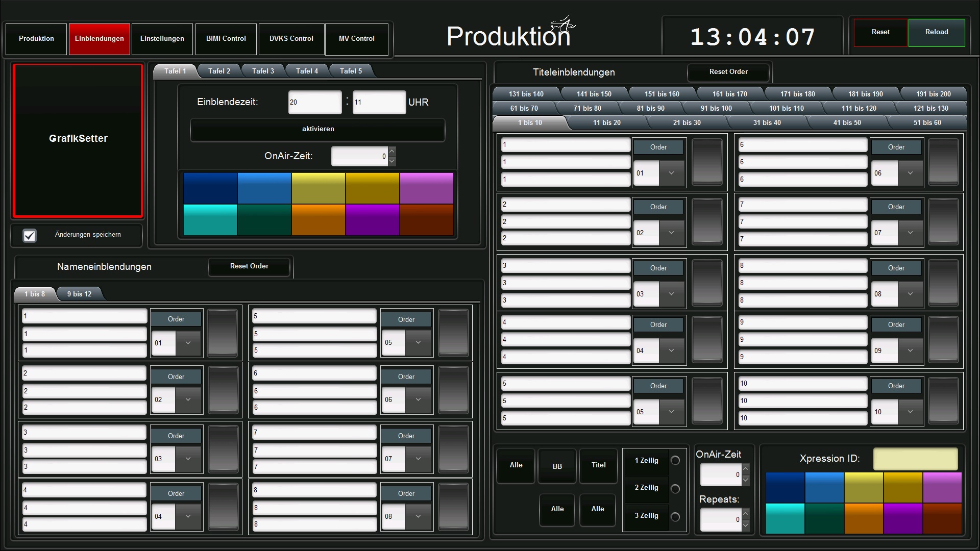Select the Tafel 2 tab
980x551 pixels.
coord(219,71)
